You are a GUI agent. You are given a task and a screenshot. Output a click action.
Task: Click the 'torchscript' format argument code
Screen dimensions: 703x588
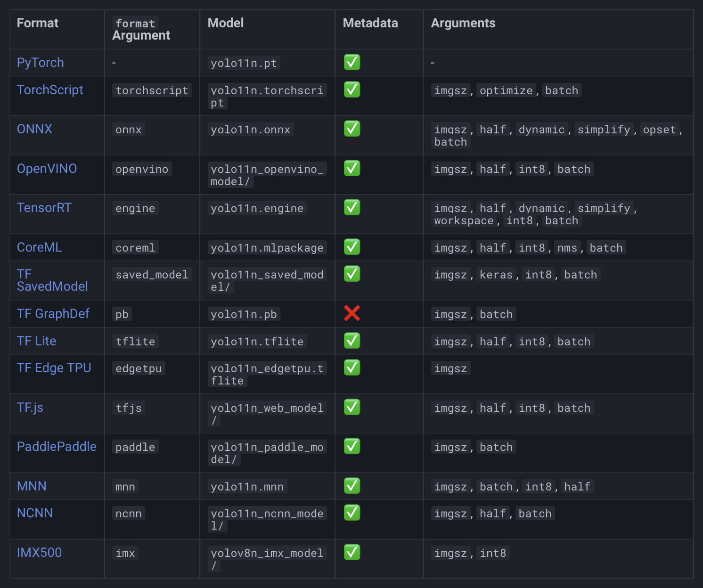click(x=152, y=90)
